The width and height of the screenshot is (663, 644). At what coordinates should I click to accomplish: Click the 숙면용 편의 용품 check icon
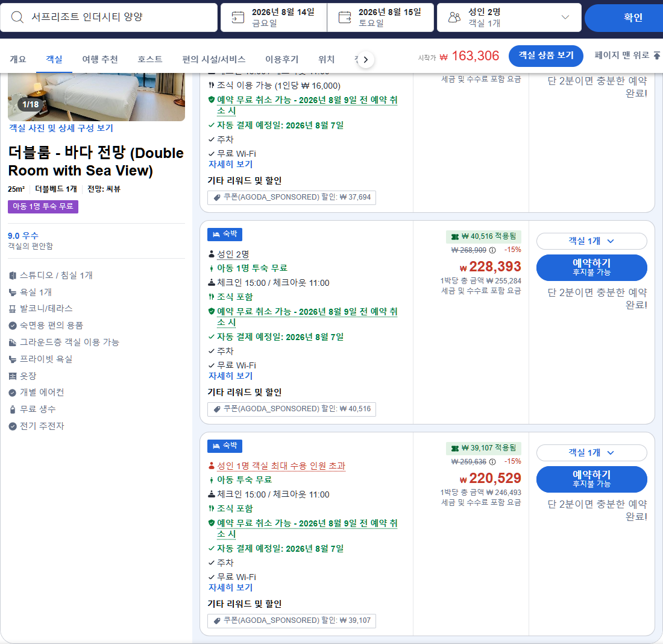[13, 326]
